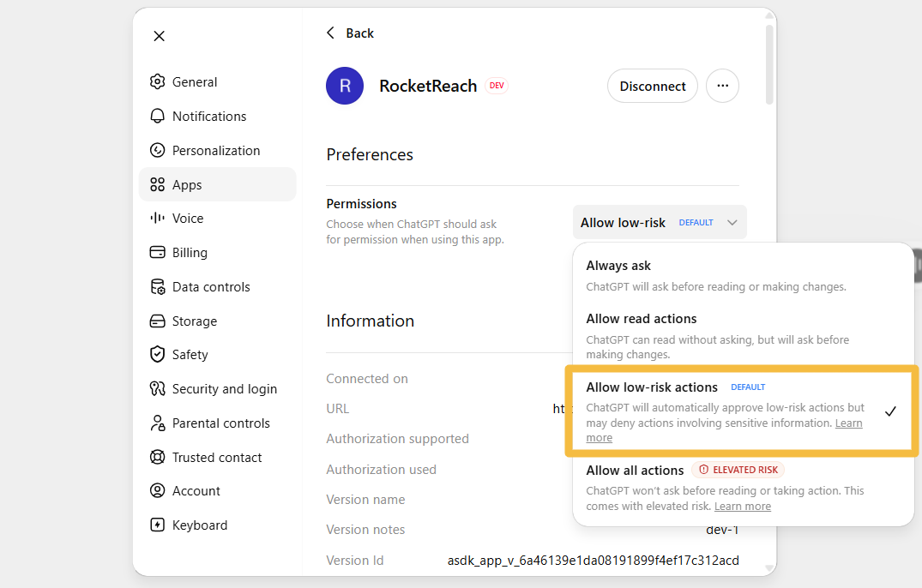The height and width of the screenshot is (588, 922).
Task: Click the Trusted contact lifebuoy icon
Action: tap(157, 457)
